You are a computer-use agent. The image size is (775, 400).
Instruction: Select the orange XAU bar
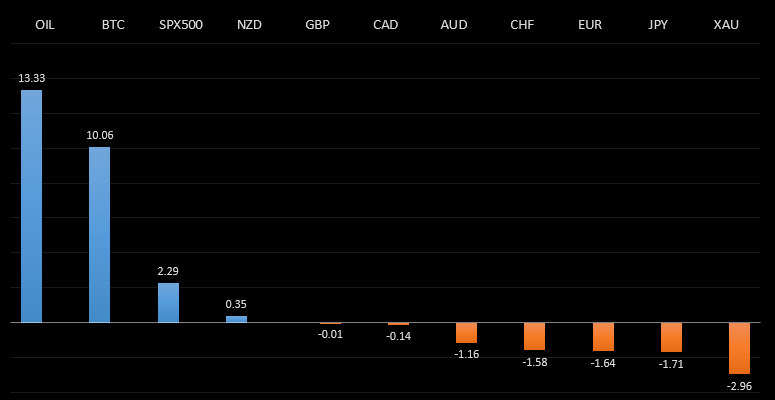click(739, 348)
